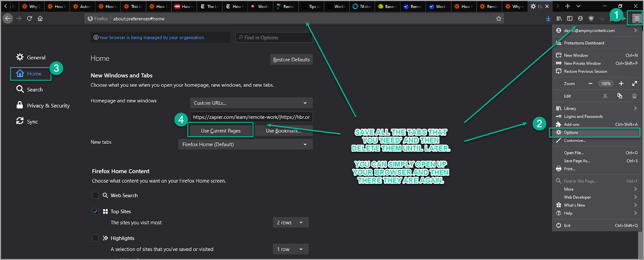Screen dimensions: 644x260
Task: Open managed by your organization link
Action: pos(152,37)
